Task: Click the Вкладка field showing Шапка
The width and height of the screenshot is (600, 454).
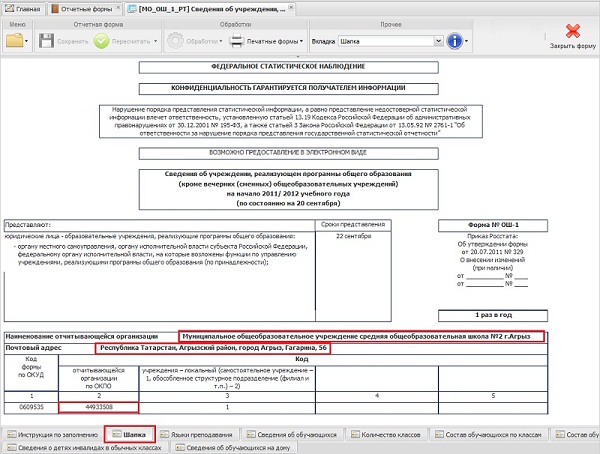Action: [386, 41]
